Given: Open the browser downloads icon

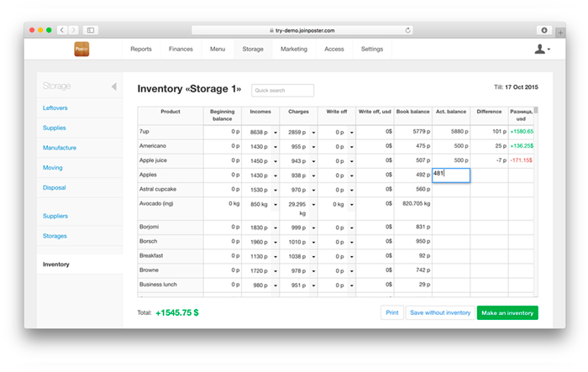Looking at the screenshot, I should tap(544, 29).
